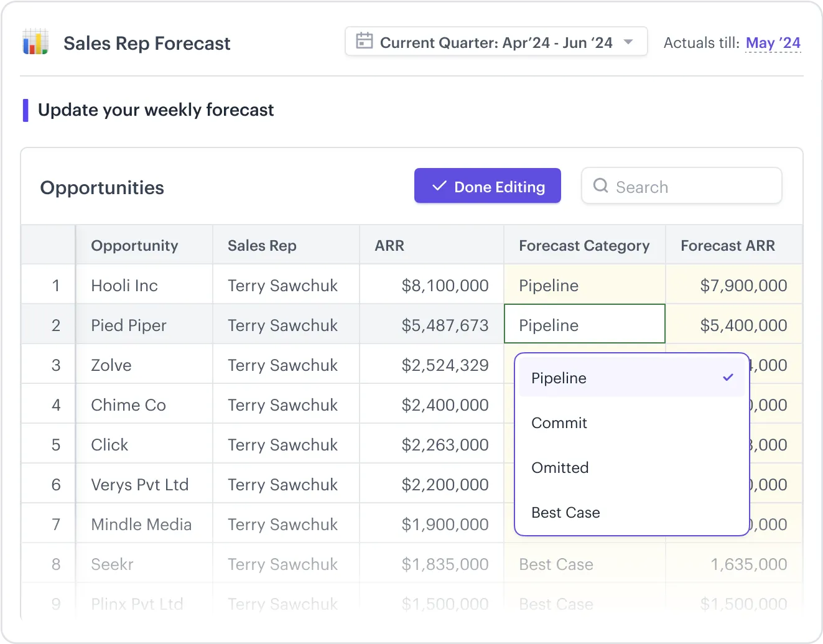
Task: Click the $2,263,000 ARR cell
Action: 432,444
